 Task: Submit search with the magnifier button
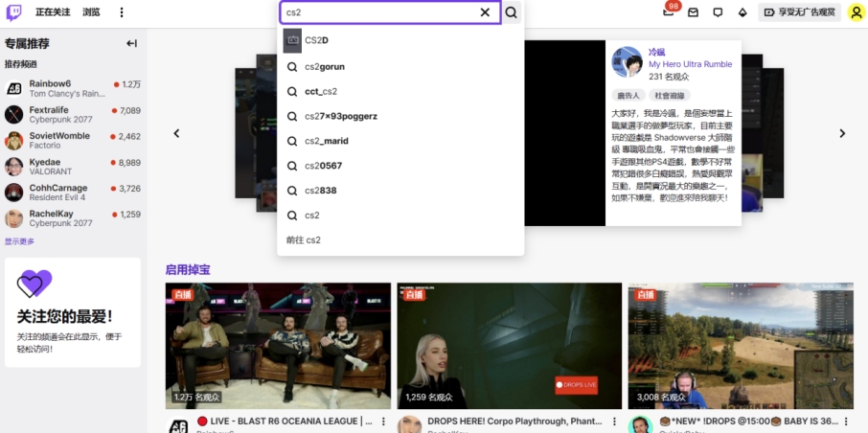tap(512, 12)
